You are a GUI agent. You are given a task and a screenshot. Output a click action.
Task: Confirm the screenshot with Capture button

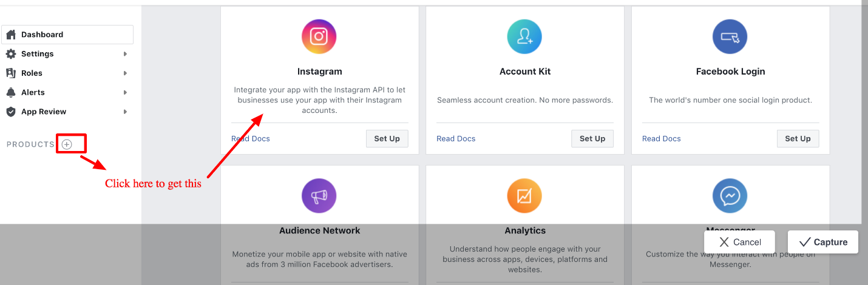pyautogui.click(x=822, y=242)
